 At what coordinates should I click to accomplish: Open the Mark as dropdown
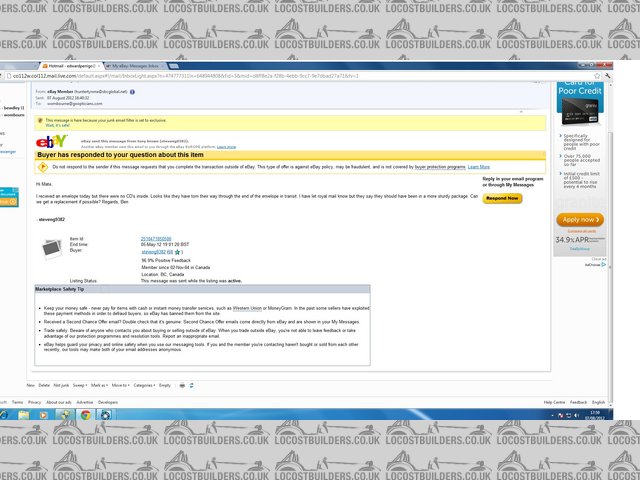(98, 384)
